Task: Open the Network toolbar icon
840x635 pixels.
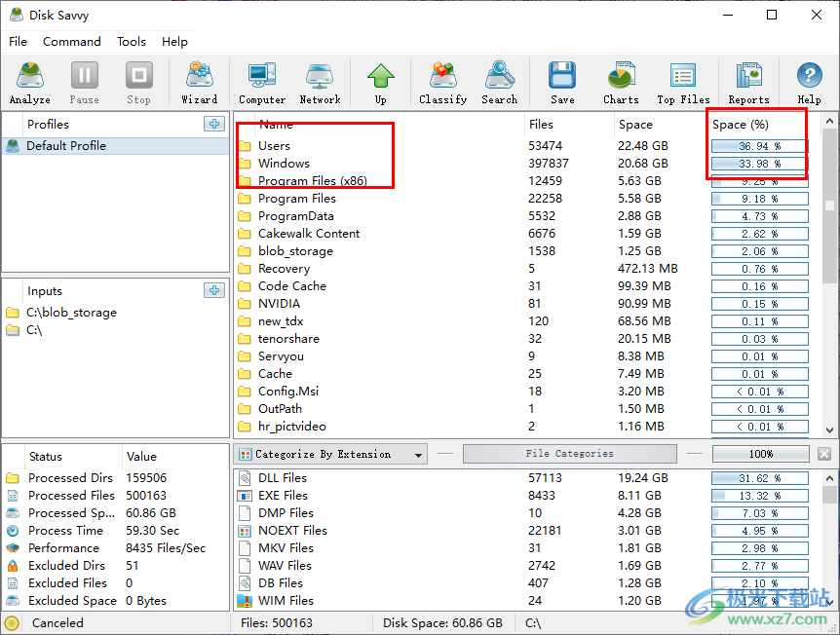Action: 320,83
